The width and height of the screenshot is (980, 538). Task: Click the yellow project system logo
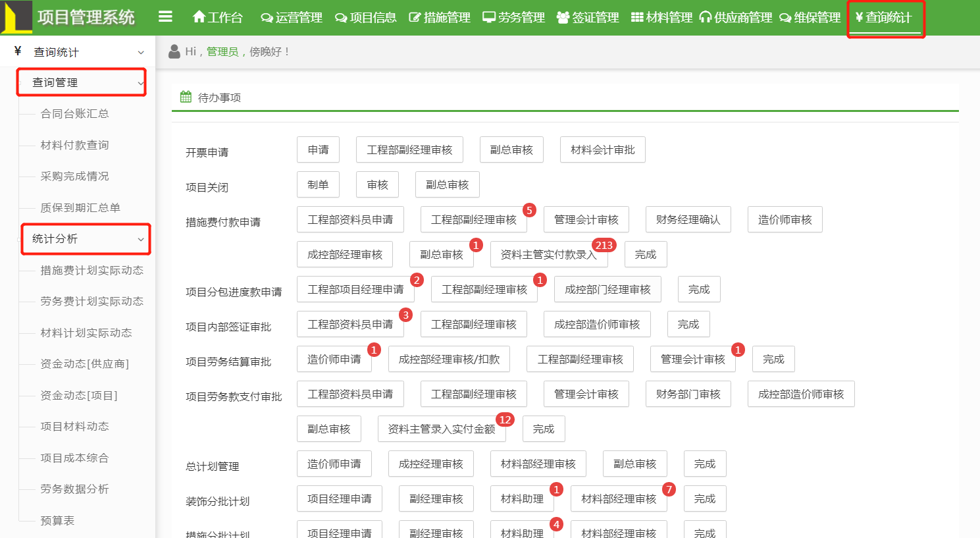[x=16, y=18]
